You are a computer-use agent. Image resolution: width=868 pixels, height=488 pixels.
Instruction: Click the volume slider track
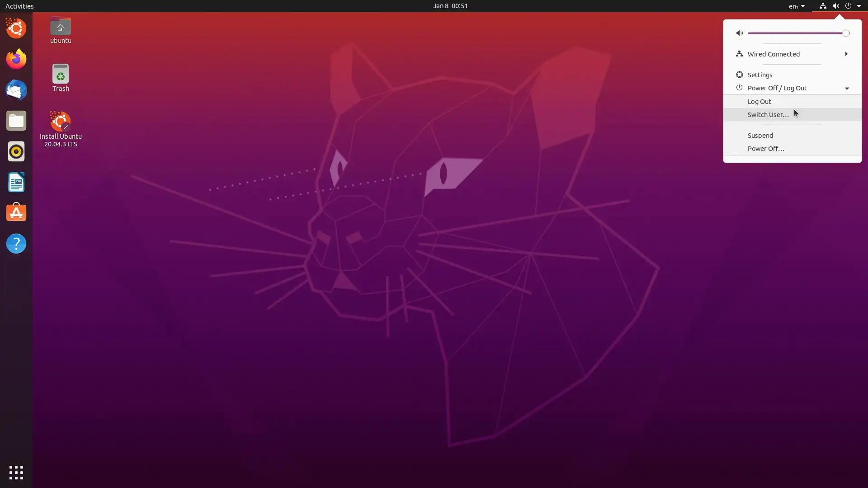tap(796, 33)
